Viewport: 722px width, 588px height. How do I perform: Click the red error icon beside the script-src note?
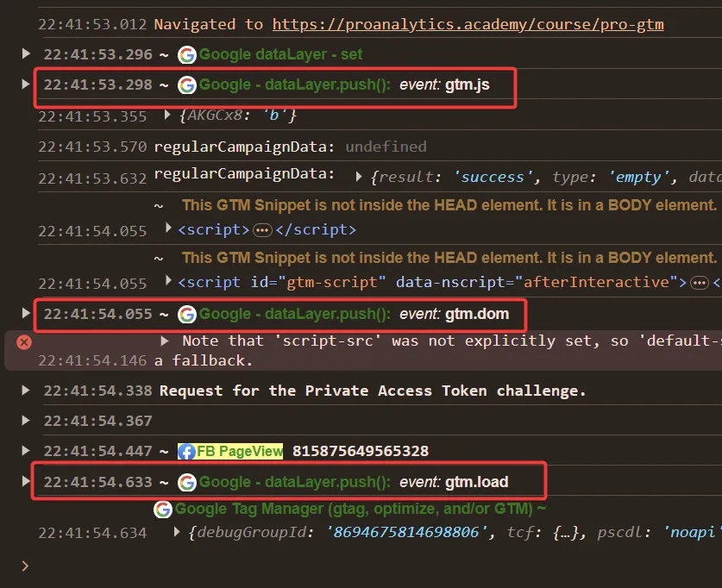(x=24, y=342)
